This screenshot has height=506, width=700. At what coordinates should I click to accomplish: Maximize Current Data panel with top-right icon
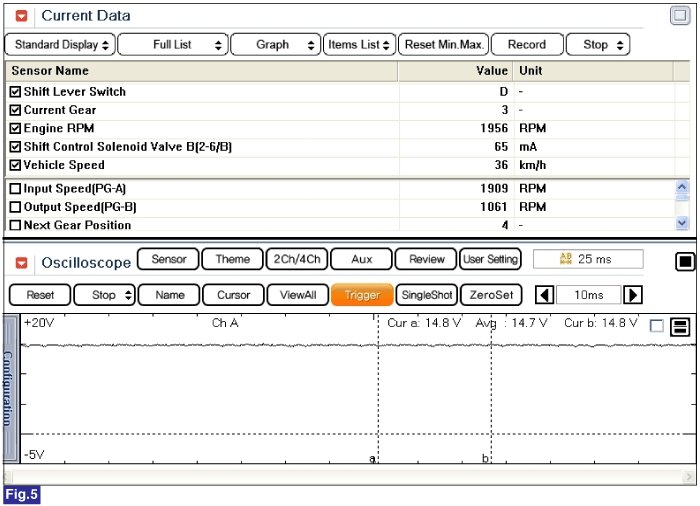pyautogui.click(x=679, y=16)
